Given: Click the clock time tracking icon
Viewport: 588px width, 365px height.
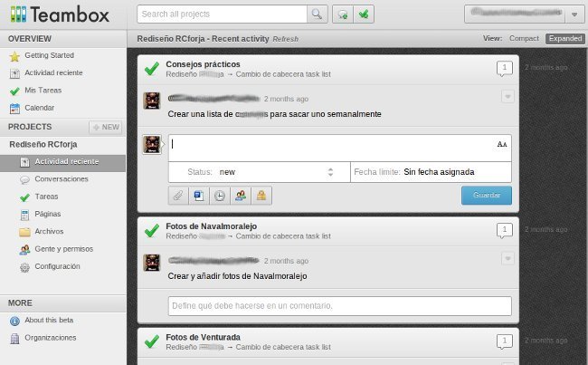Looking at the screenshot, I should [220, 196].
